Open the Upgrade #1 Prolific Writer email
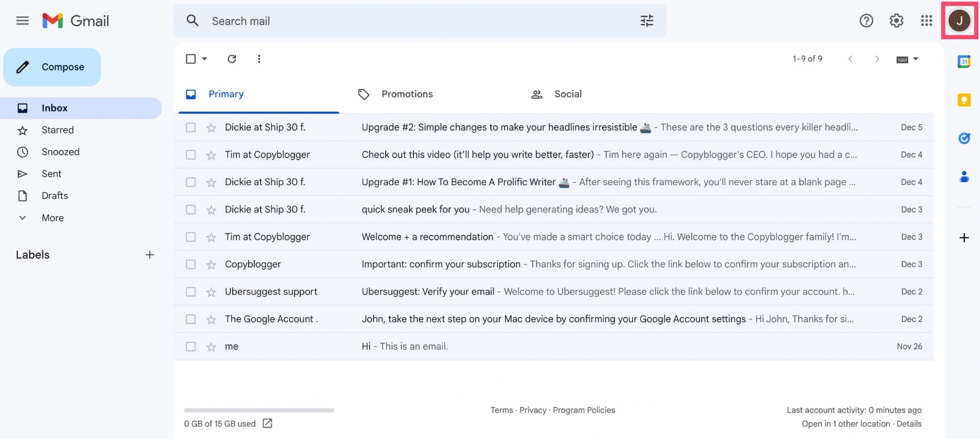The width and height of the screenshot is (980, 439). 553,182
